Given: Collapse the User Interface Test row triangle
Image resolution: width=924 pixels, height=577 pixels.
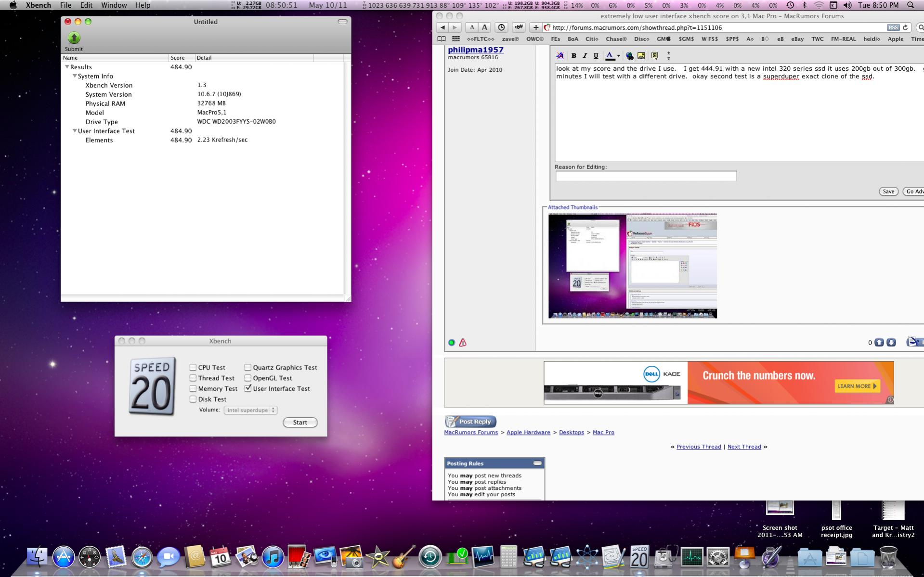Looking at the screenshot, I should pyautogui.click(x=75, y=131).
